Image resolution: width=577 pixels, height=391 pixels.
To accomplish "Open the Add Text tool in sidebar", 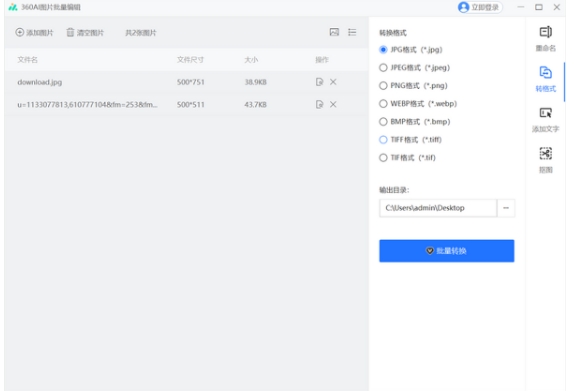I will (x=545, y=120).
